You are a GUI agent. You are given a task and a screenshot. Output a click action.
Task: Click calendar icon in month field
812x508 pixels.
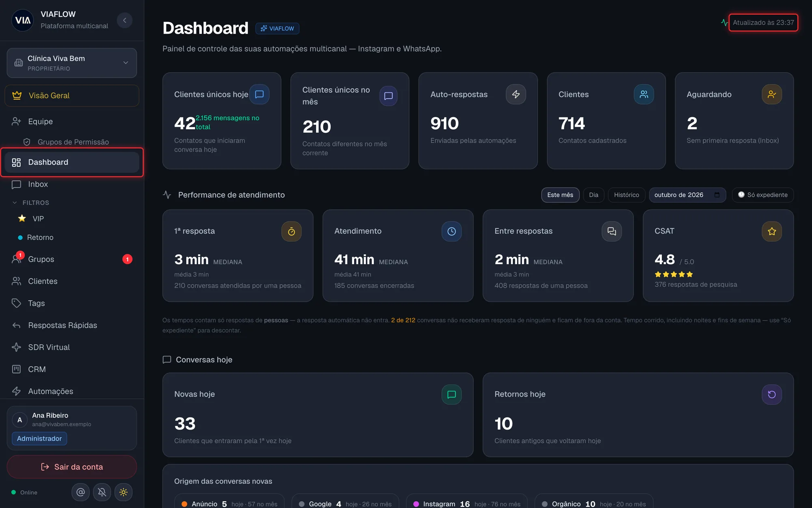[x=717, y=195]
